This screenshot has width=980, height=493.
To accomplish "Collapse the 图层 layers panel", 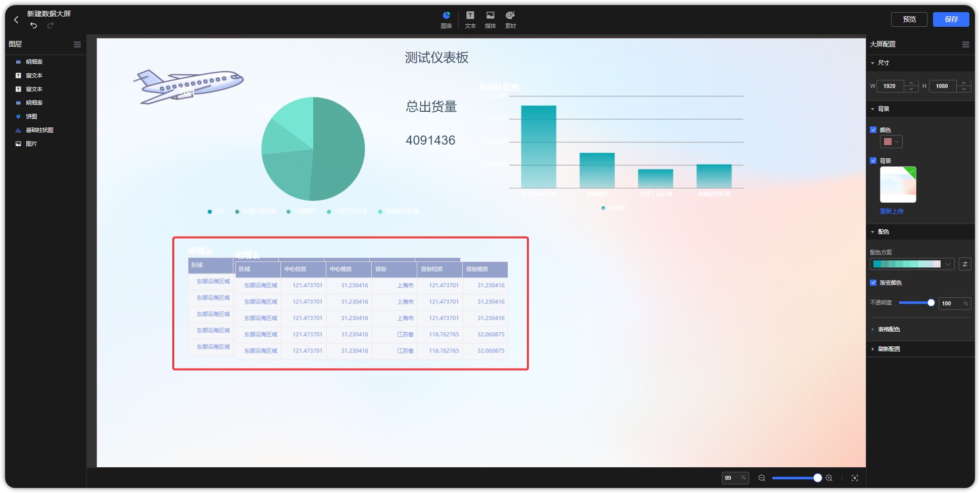I will click(x=77, y=44).
